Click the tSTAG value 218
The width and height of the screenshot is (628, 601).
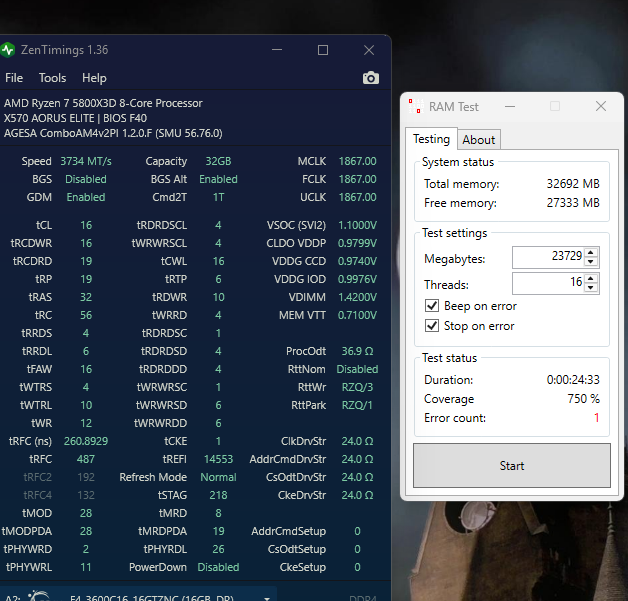(x=218, y=495)
